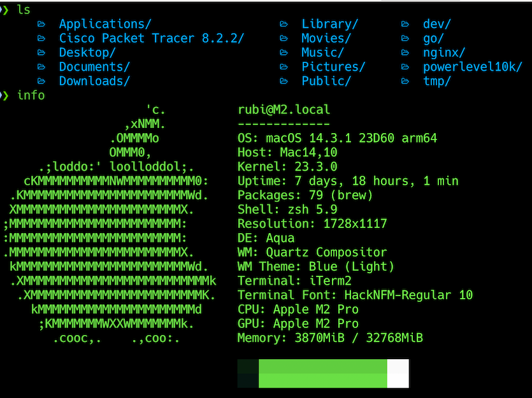
Task: Click the folder icon beside Desktop/
Action: tap(41, 53)
